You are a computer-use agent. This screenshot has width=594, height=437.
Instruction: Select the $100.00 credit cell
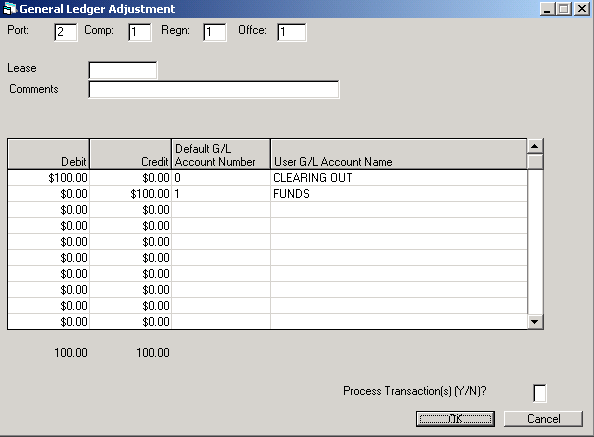point(131,194)
